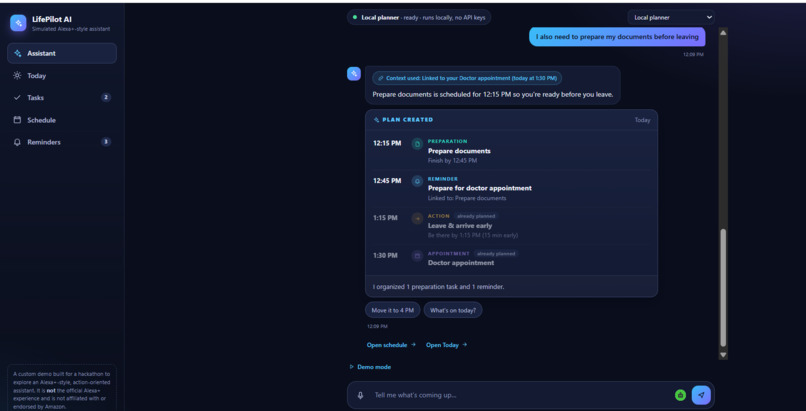
Task: Select the Doctor appointment plan entry
Action: (x=511, y=258)
